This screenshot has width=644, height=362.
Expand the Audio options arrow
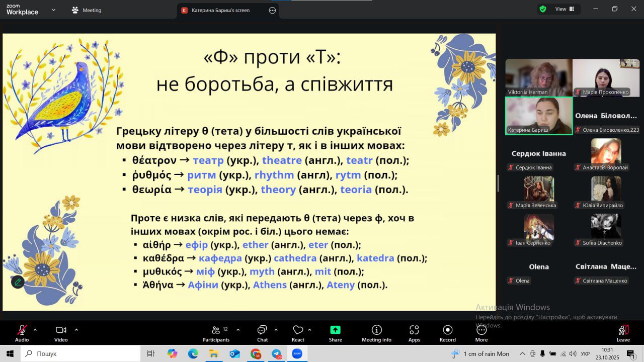coord(35,330)
